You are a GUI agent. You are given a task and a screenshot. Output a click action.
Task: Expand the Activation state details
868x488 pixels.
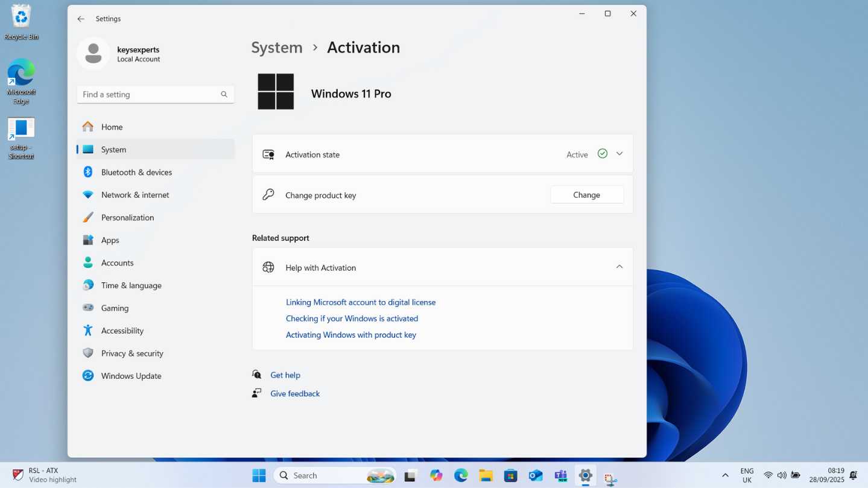tap(619, 154)
